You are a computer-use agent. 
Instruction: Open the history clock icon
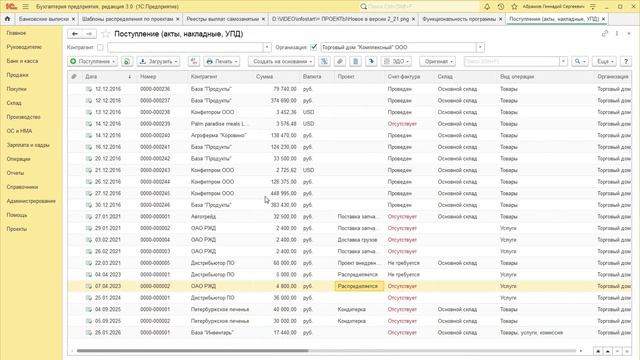pos(501,7)
